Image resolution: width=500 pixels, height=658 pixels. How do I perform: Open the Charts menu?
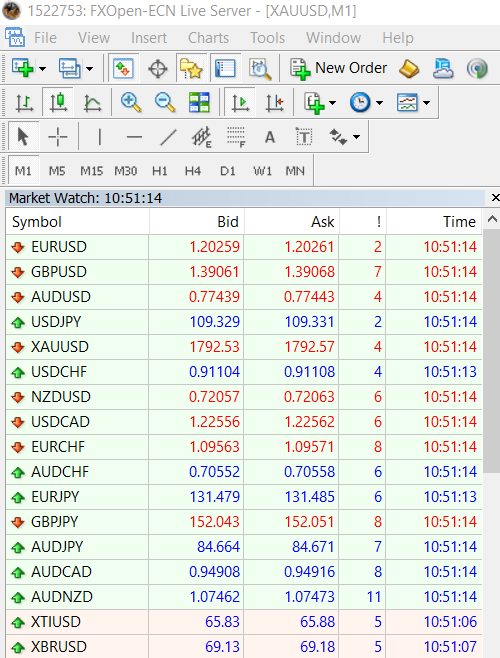[208, 38]
